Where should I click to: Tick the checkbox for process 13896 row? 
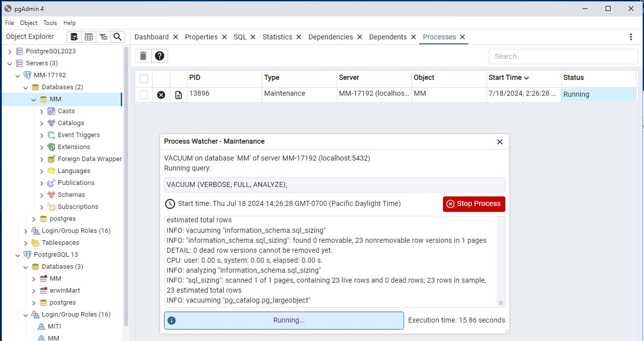144,95
